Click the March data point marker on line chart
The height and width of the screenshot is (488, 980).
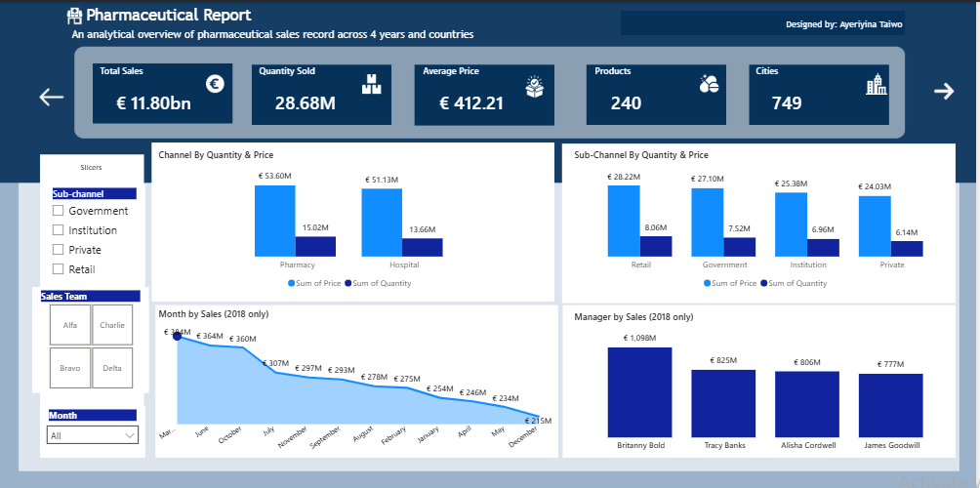click(x=177, y=336)
